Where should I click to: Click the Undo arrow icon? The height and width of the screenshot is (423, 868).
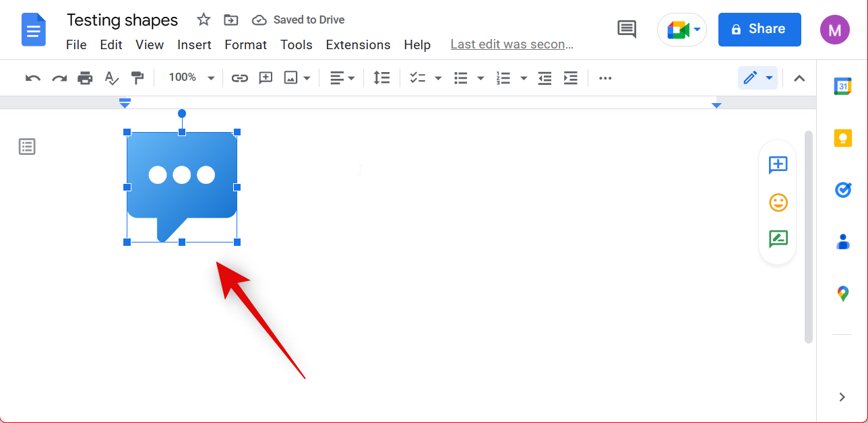tap(33, 78)
